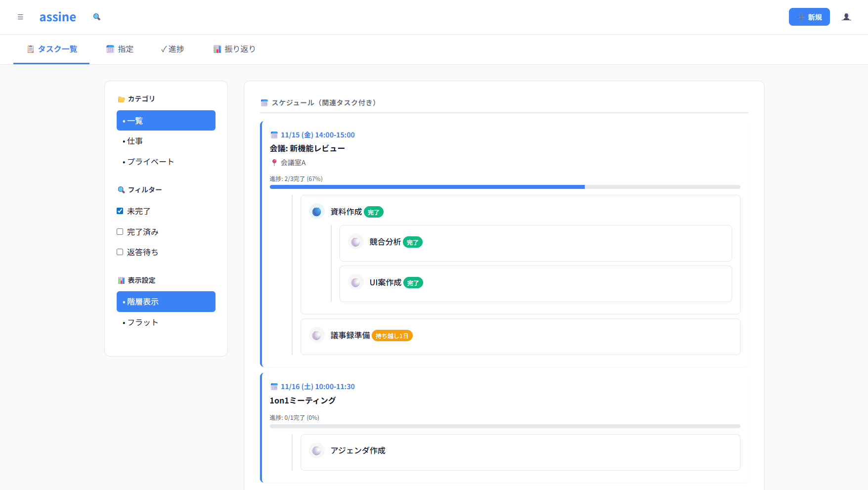Open the hamburger menu icon
The image size is (868, 490).
pyautogui.click(x=20, y=17)
